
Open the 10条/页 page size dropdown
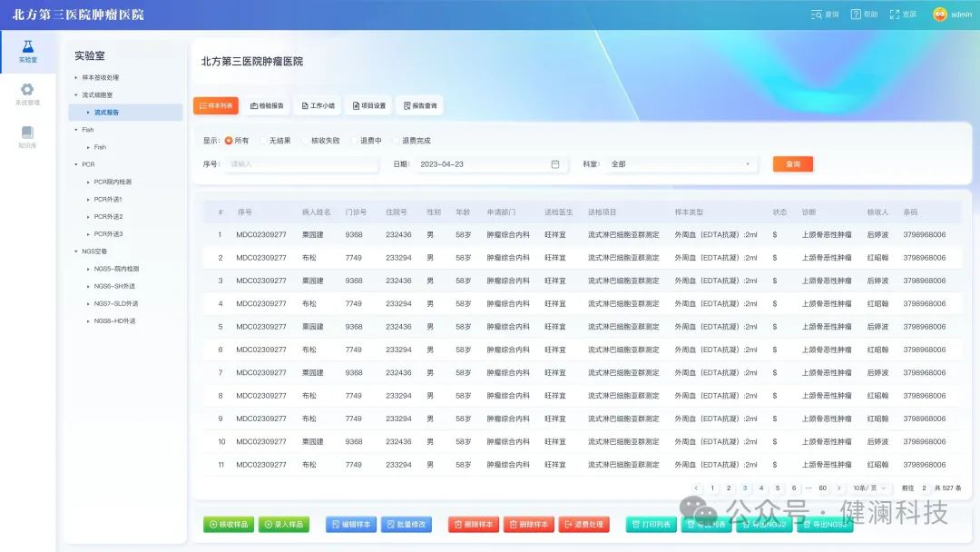click(870, 488)
